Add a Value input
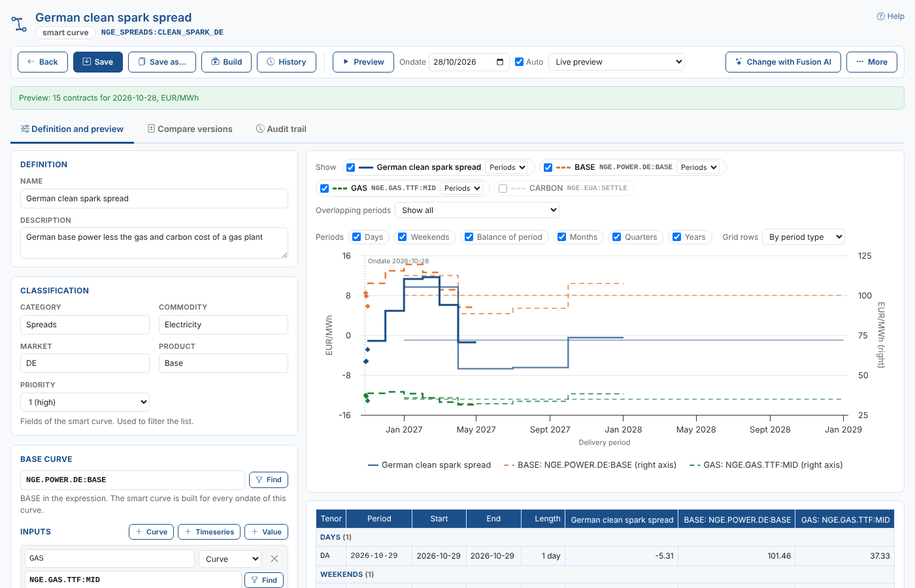The image size is (915, 588). pyautogui.click(x=266, y=532)
